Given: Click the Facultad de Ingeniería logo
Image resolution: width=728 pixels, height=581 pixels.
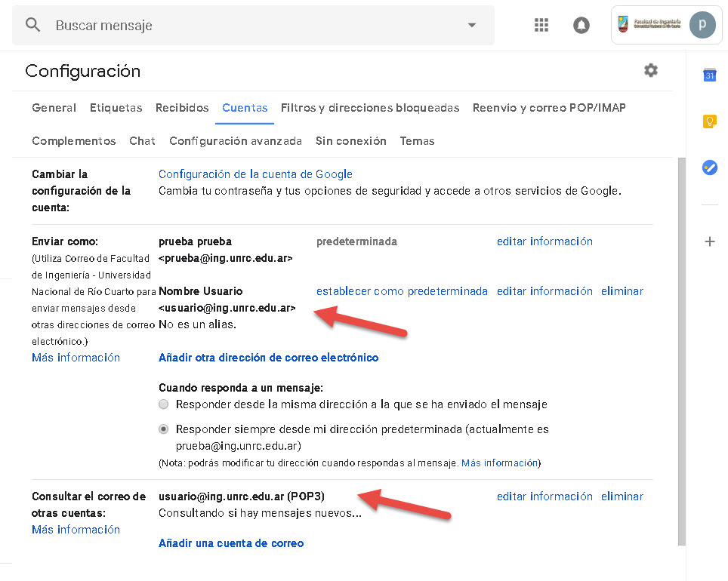Looking at the screenshot, I should tap(649, 23).
